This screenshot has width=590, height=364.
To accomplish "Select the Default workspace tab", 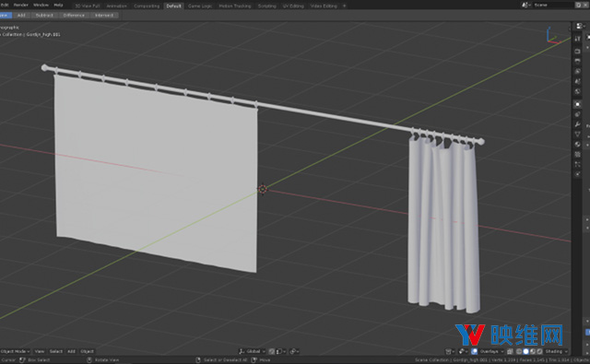I will [x=173, y=6].
